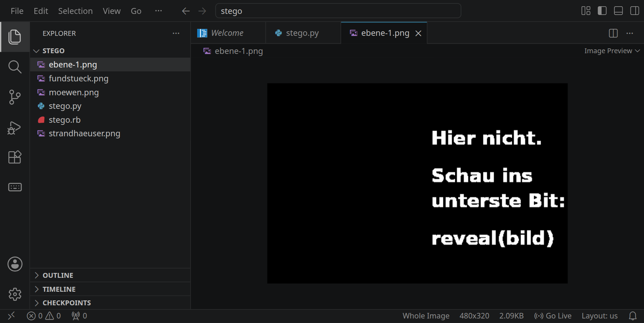
Task: Open the notifications bell in status bar
Action: 633,316
